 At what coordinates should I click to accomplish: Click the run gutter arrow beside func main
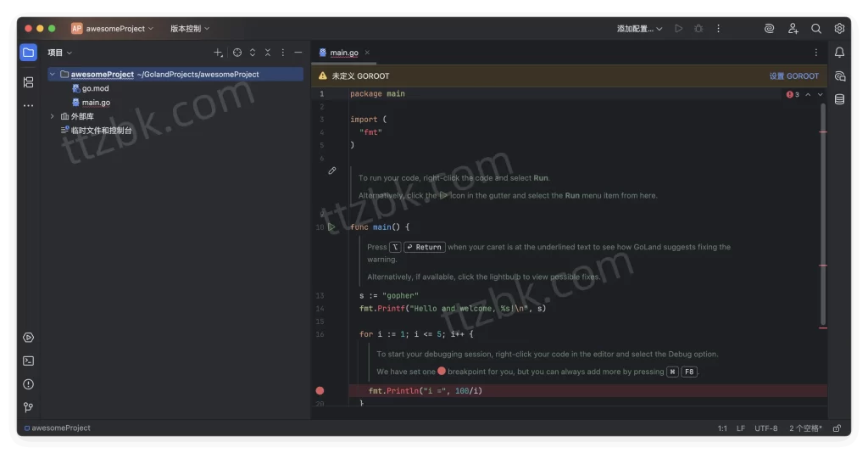[x=331, y=227]
